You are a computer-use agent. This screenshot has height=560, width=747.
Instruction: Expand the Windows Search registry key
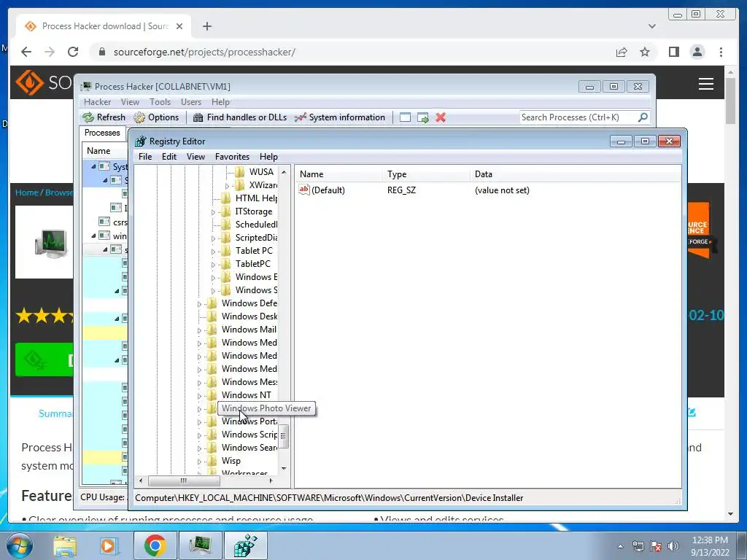199,448
